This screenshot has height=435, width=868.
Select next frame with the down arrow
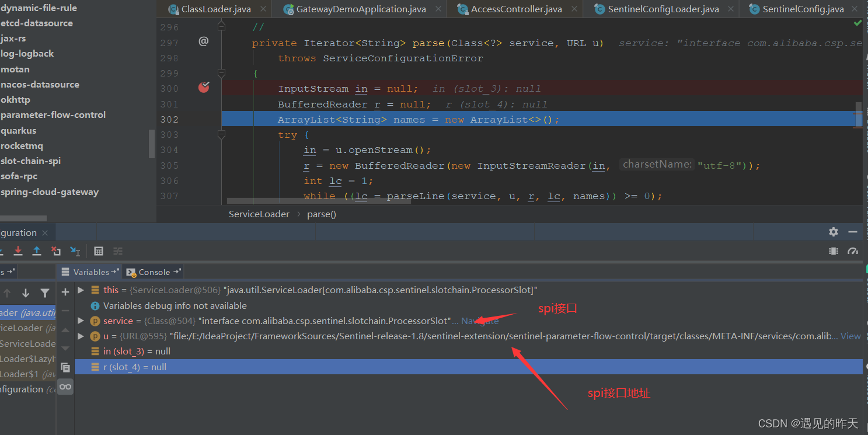tap(26, 293)
